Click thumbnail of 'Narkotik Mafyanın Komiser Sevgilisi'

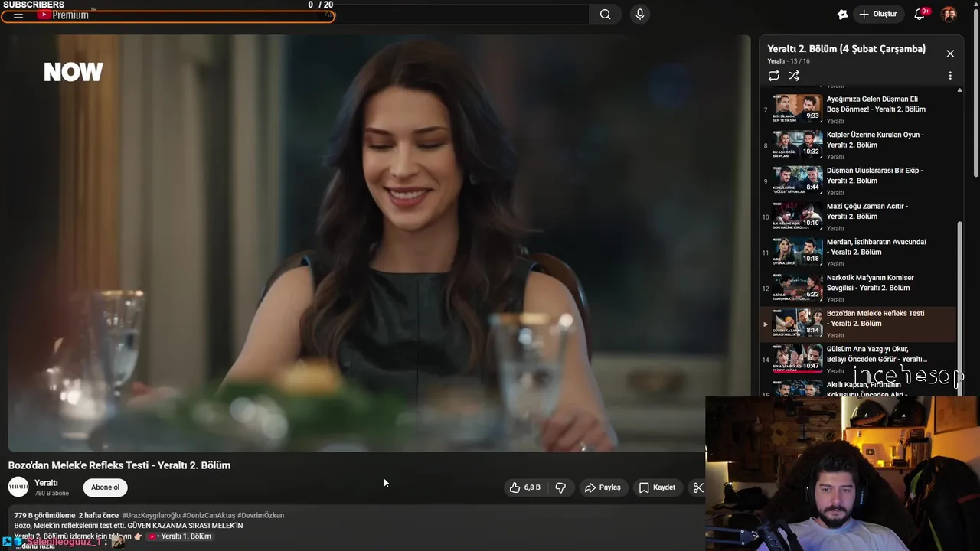pos(798,286)
